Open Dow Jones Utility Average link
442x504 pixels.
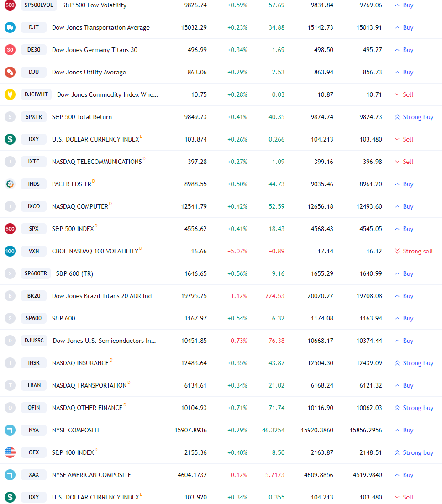tap(89, 72)
